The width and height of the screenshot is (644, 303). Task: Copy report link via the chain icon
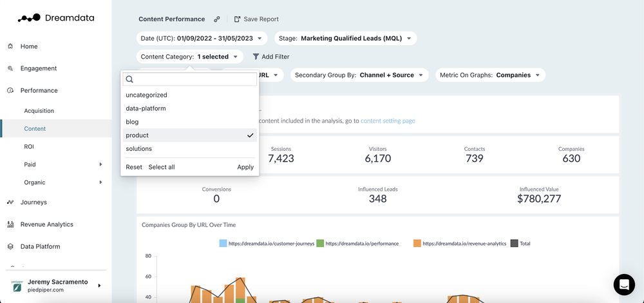(x=217, y=19)
